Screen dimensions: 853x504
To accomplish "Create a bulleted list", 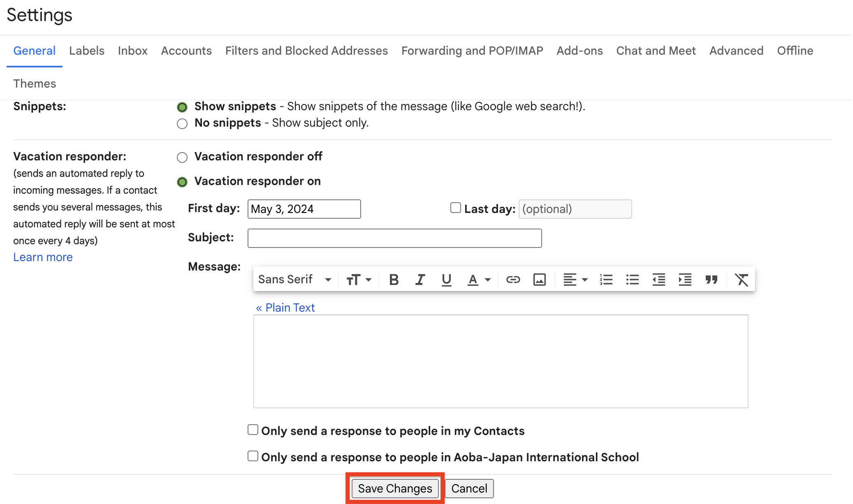I will tap(632, 280).
